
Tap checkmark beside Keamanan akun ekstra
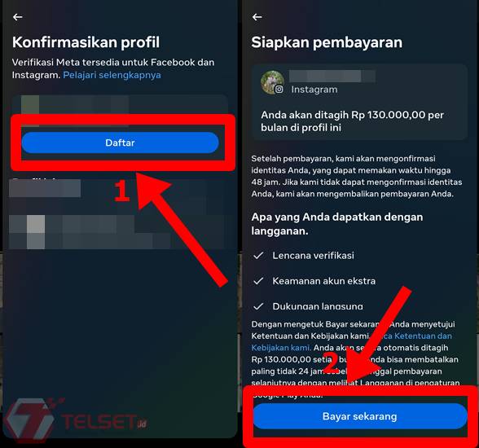click(258, 281)
